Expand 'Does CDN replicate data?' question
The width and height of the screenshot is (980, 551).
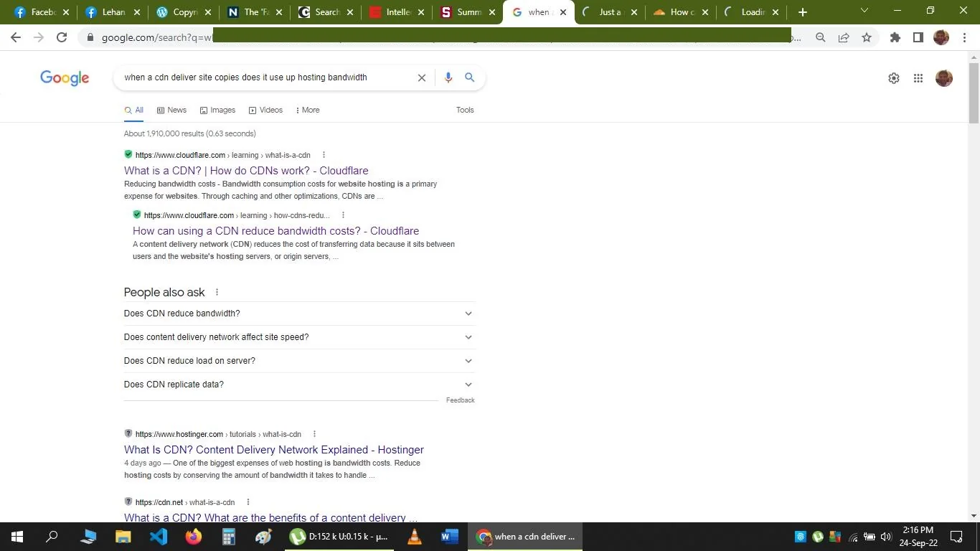299,385
